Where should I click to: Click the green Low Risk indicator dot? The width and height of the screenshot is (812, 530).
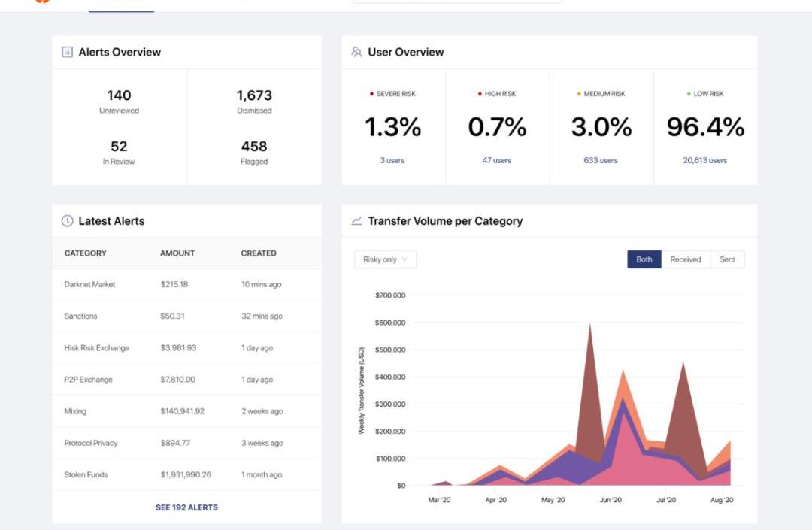(x=689, y=94)
